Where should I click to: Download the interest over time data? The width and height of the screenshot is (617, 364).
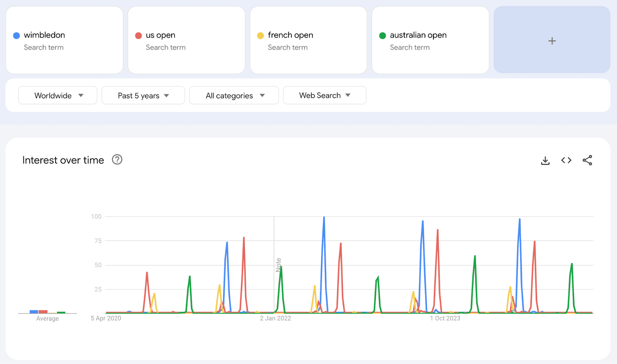coord(545,160)
